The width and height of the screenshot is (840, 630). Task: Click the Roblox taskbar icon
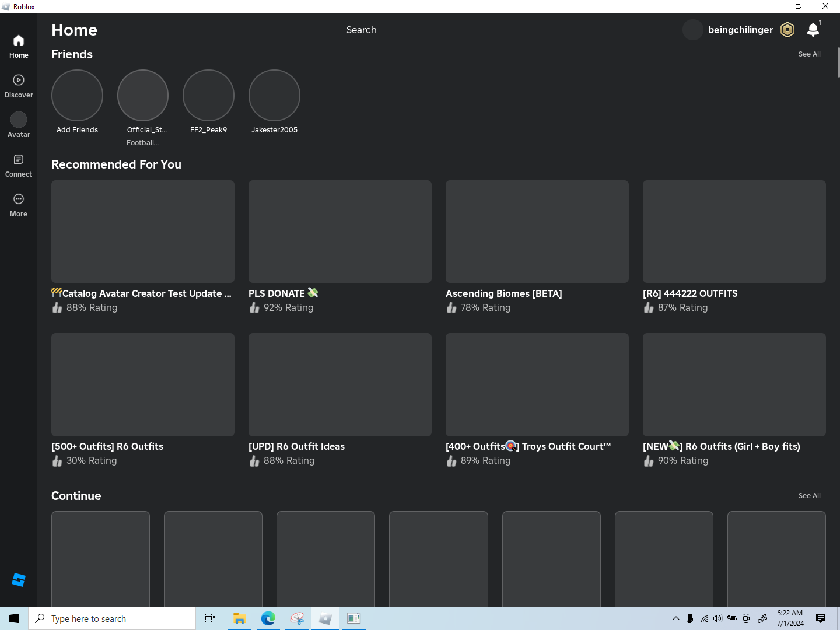point(325,618)
